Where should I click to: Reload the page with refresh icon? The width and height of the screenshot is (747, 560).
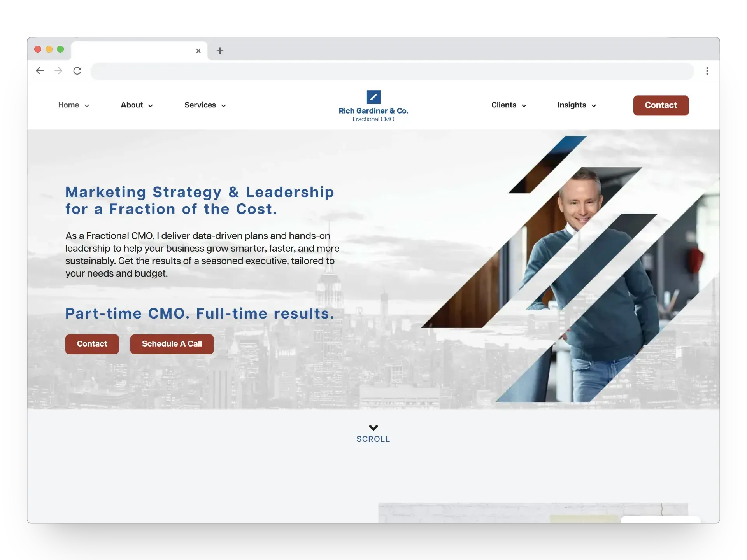[x=77, y=71]
